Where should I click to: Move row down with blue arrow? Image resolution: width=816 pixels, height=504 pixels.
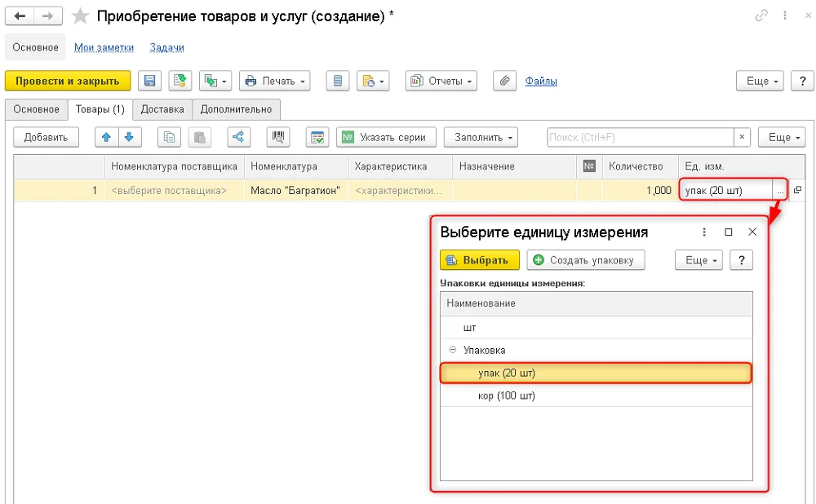pyautogui.click(x=130, y=137)
